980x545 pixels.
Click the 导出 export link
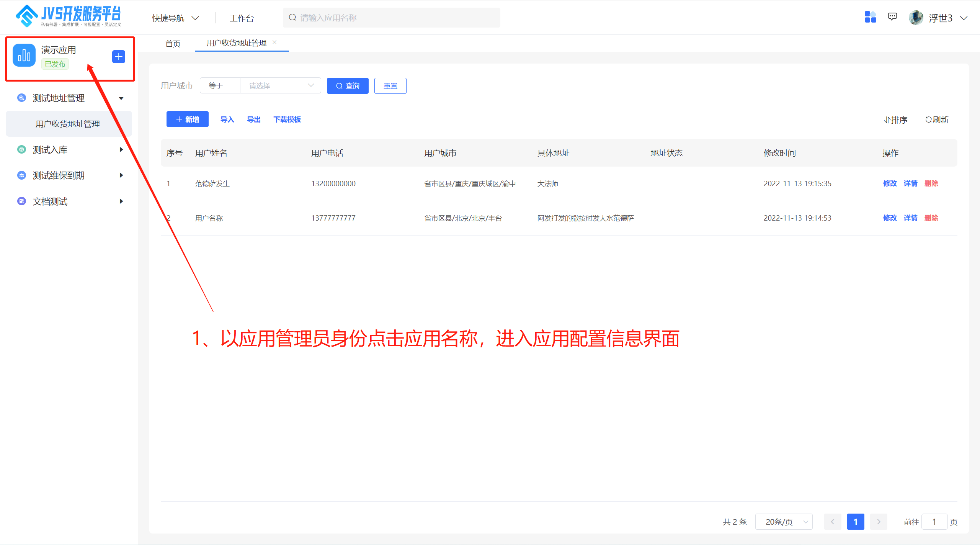(253, 119)
